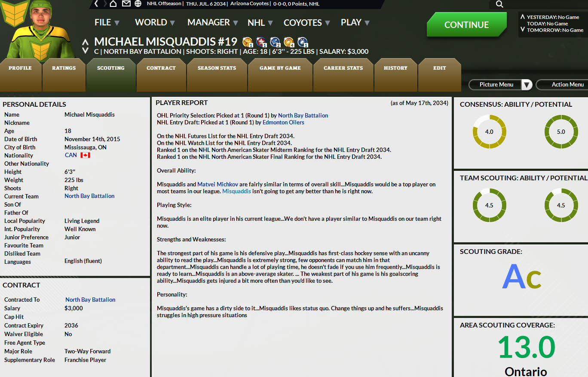The image size is (588, 377).
Task: Switch to the Ratings tab
Action: (64, 68)
